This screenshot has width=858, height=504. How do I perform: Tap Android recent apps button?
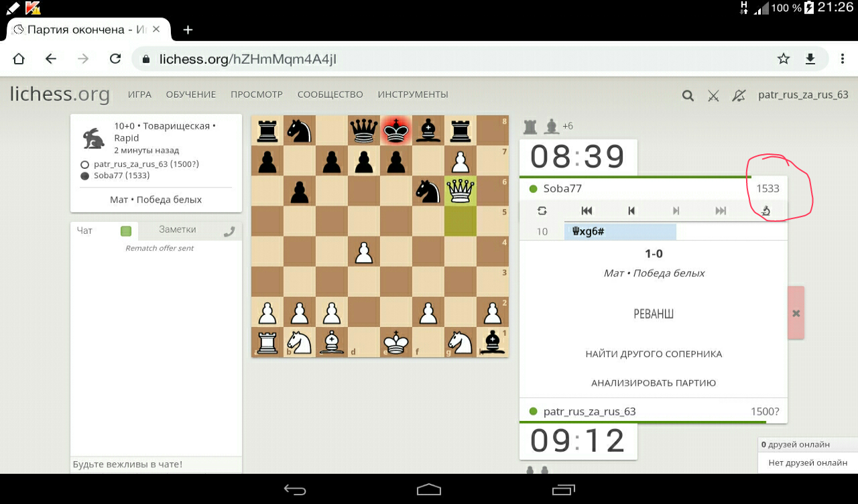[x=562, y=489]
